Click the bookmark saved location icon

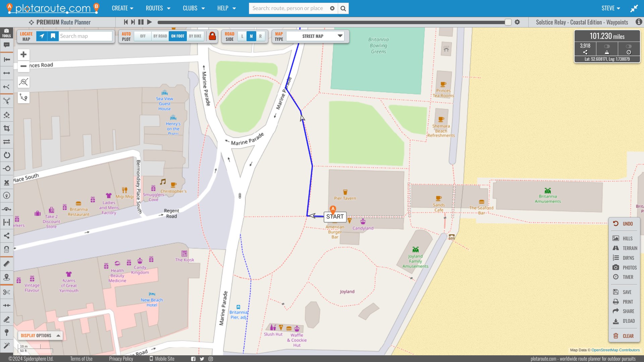tap(53, 36)
